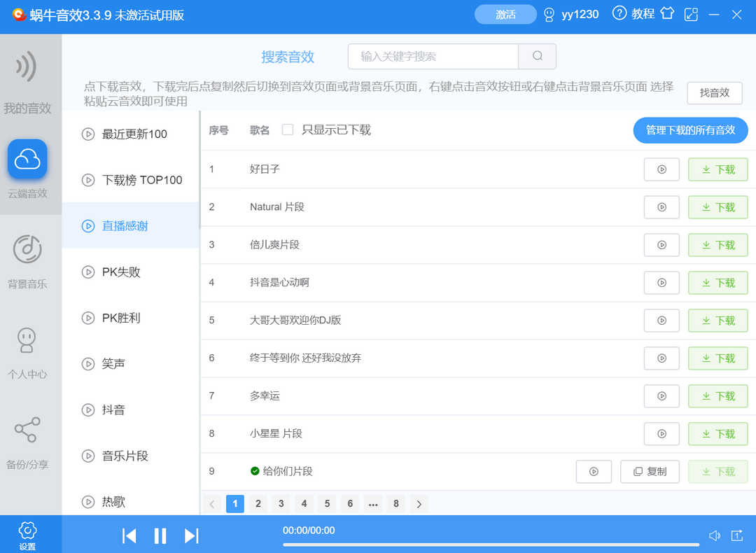Open the 备份/分享 backup and share panel

pyautogui.click(x=29, y=441)
